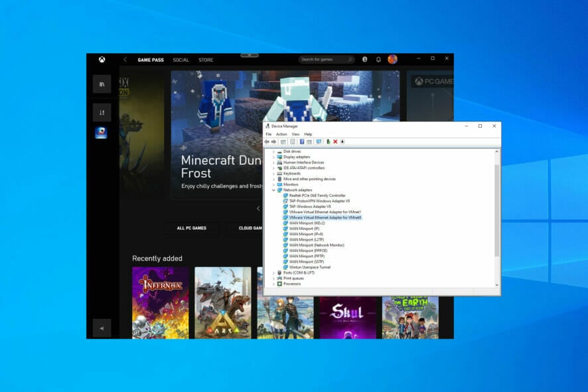Click the previous-slide arrow under the Minecraft banner

coord(258,209)
